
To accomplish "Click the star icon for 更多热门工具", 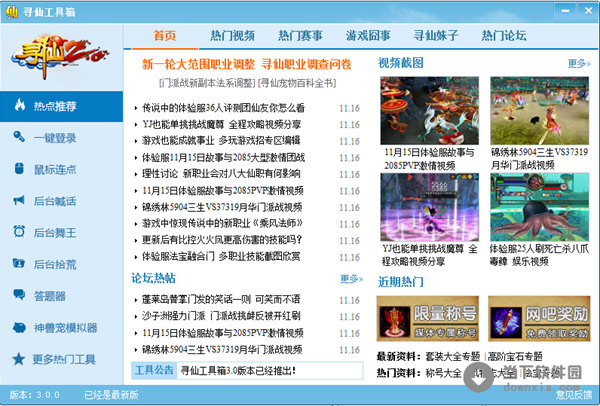I will [18, 359].
